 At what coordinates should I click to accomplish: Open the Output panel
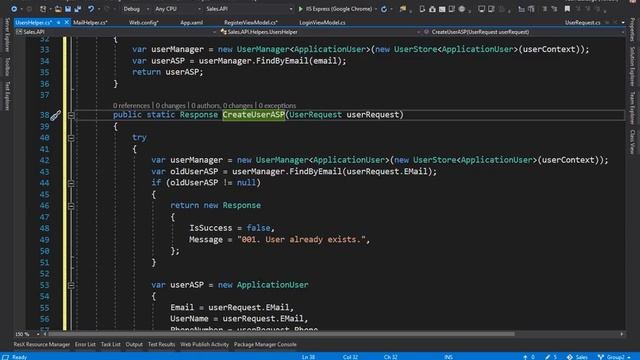134,344
